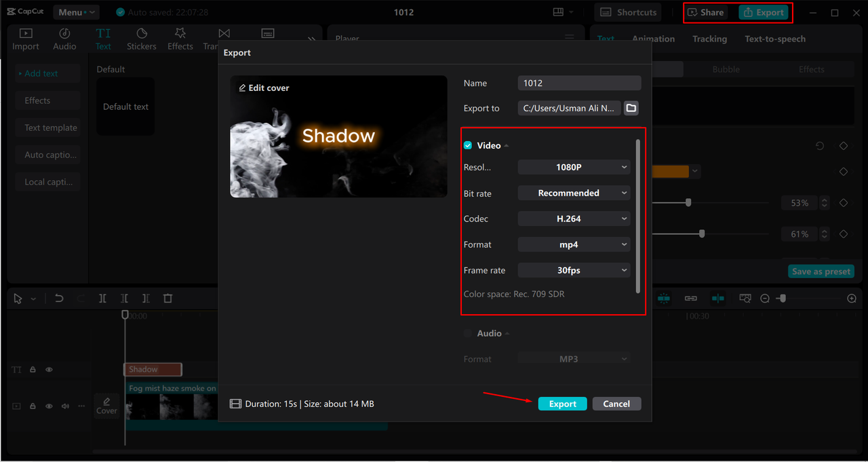This screenshot has width=868, height=462.
Task: Click the Share button in the title bar
Action: pyautogui.click(x=705, y=12)
